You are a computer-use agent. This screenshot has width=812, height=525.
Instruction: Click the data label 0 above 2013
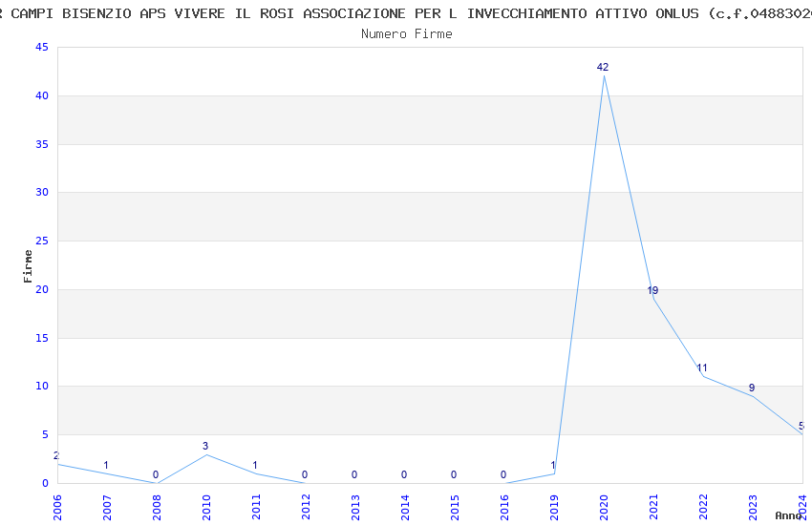pos(354,474)
